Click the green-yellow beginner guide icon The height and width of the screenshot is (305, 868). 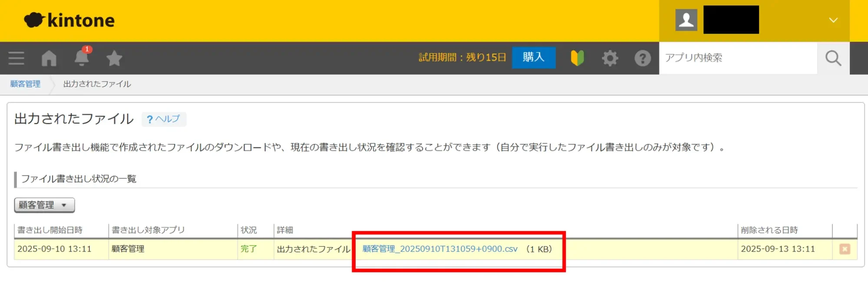pos(577,58)
